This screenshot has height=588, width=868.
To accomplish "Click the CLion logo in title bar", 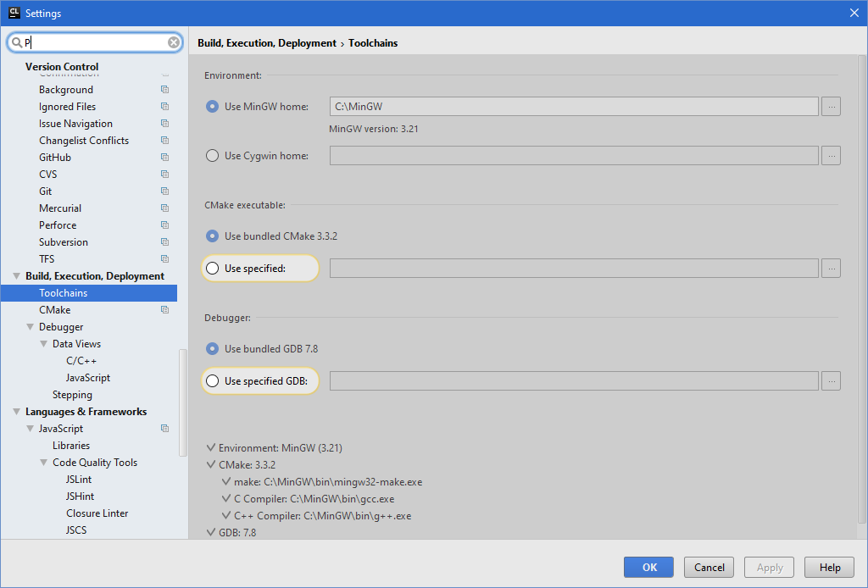I will point(14,13).
